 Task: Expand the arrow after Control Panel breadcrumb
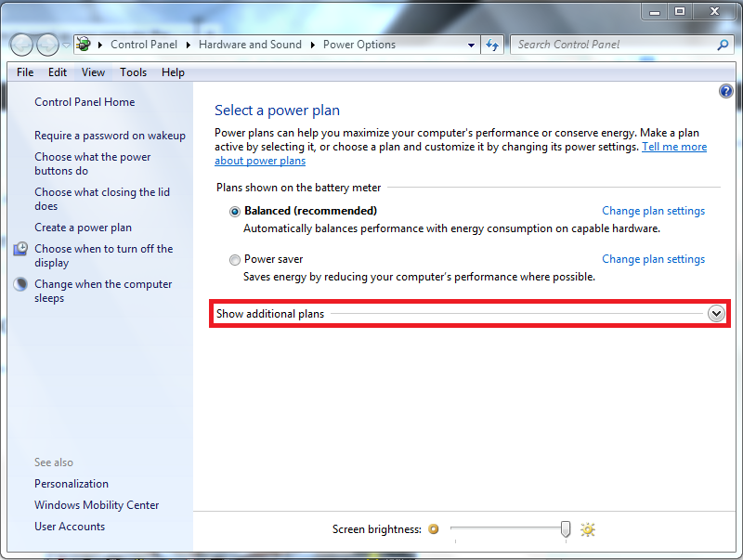click(189, 45)
